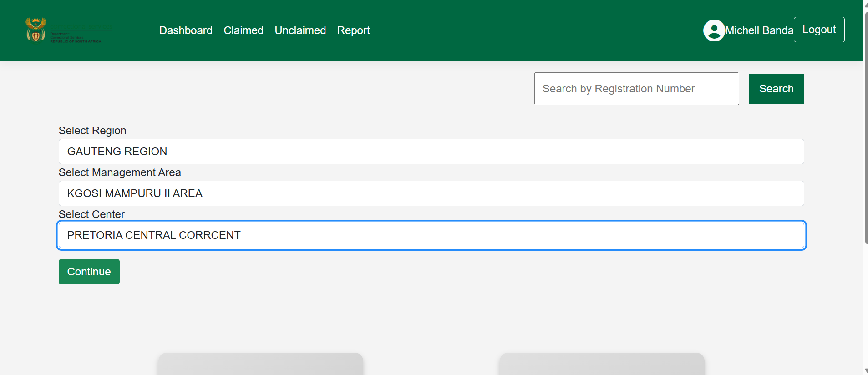Open the Report menu item
This screenshot has height=375, width=868.
click(x=353, y=30)
